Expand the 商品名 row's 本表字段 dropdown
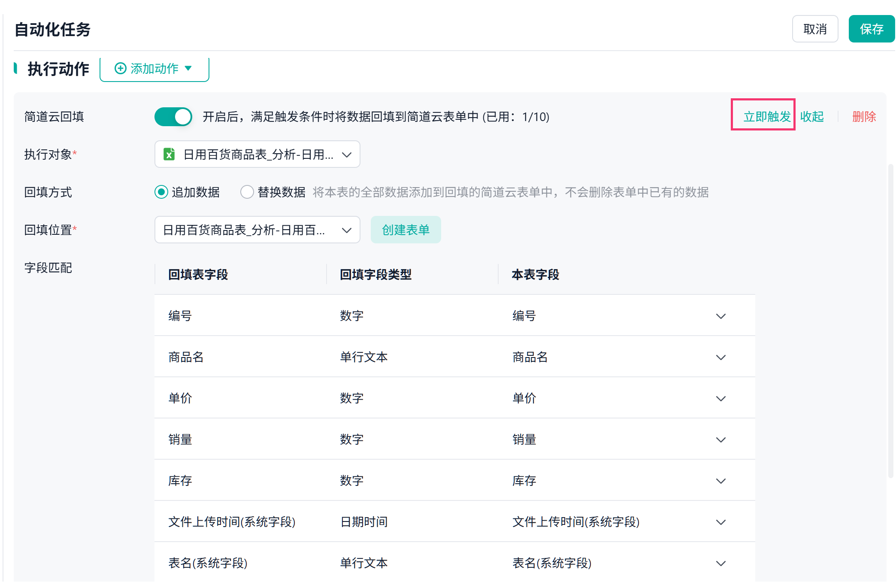896x588 pixels. (720, 357)
